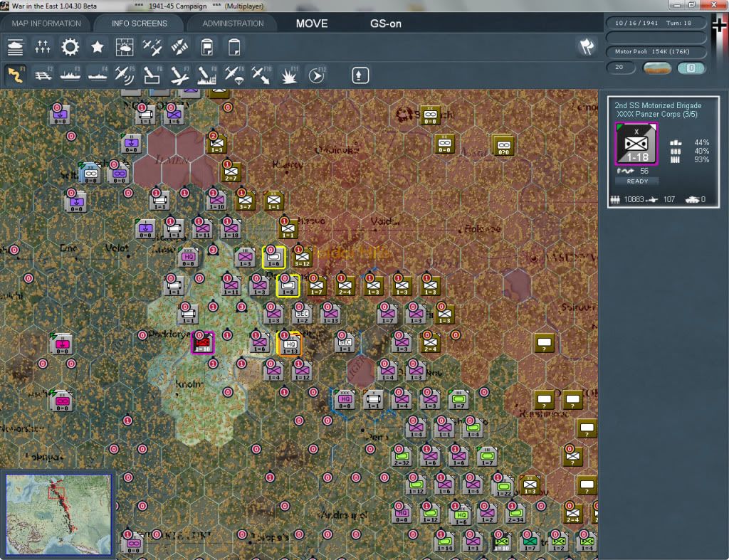The height and width of the screenshot is (560, 729).
Task: Click the Kholm town label on map
Action: (189, 384)
